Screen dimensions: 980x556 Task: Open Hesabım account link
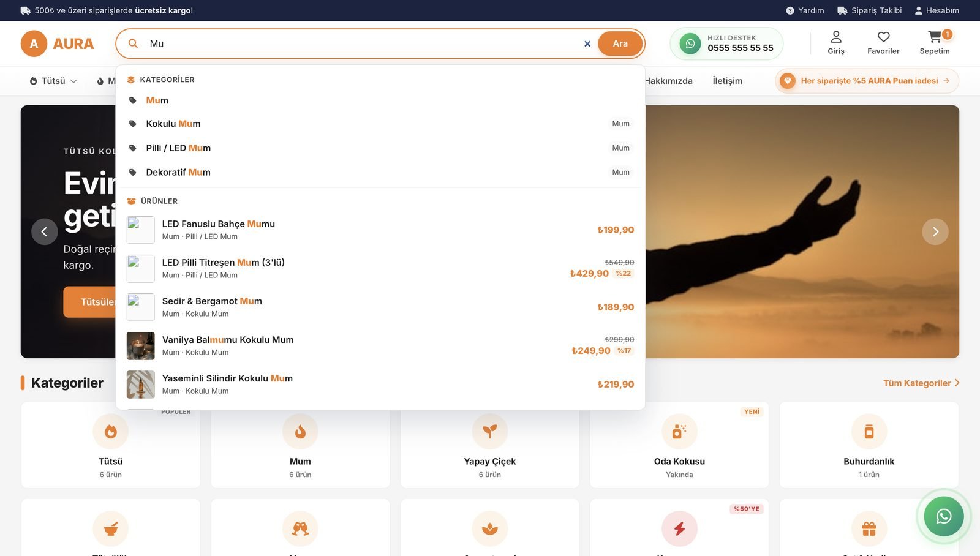(937, 10)
